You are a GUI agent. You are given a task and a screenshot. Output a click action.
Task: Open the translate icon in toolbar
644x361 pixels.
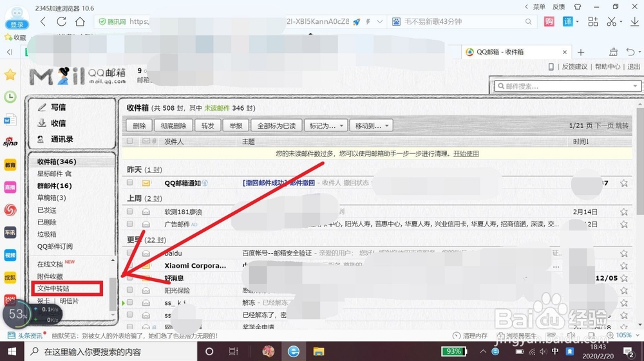567,21
